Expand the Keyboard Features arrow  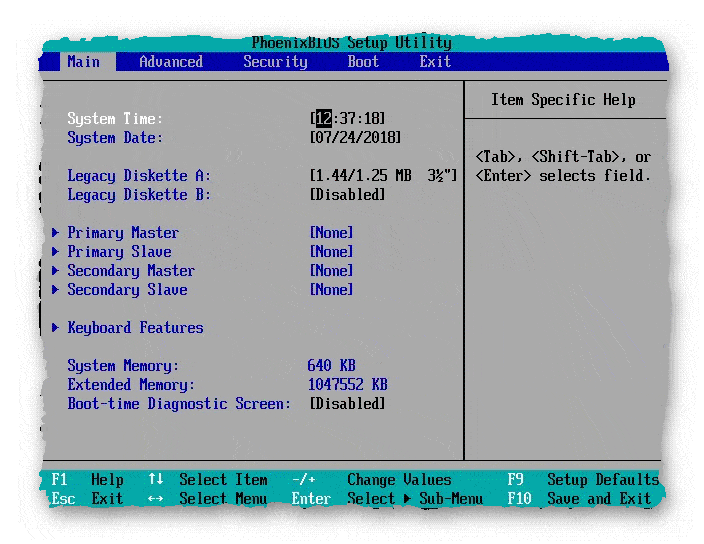pyautogui.click(x=55, y=328)
